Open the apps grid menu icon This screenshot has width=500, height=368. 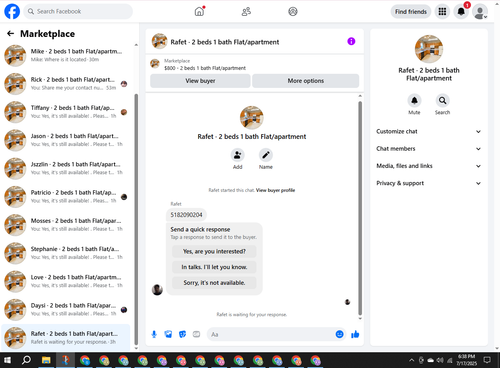click(442, 12)
